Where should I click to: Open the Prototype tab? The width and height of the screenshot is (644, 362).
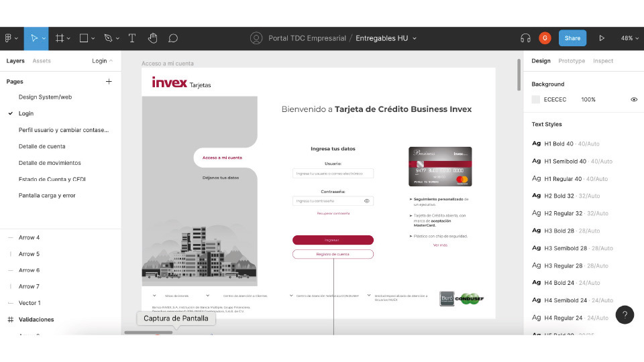pyautogui.click(x=572, y=61)
